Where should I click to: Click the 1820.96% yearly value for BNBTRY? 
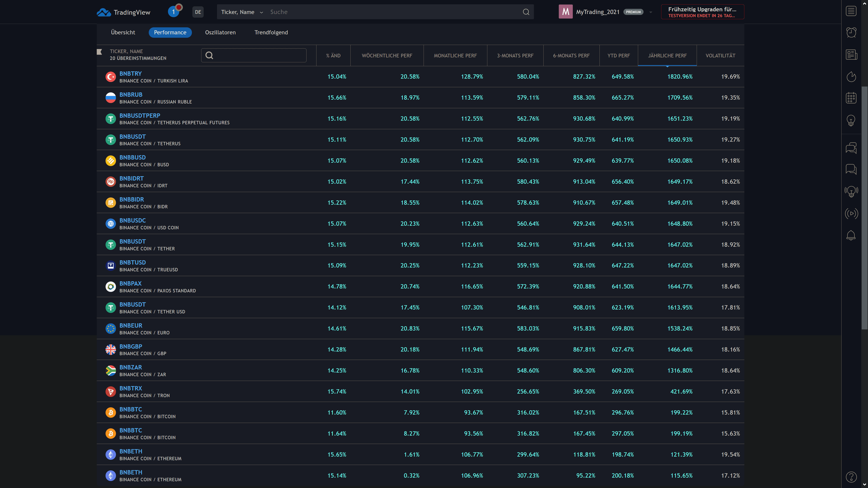click(x=680, y=77)
